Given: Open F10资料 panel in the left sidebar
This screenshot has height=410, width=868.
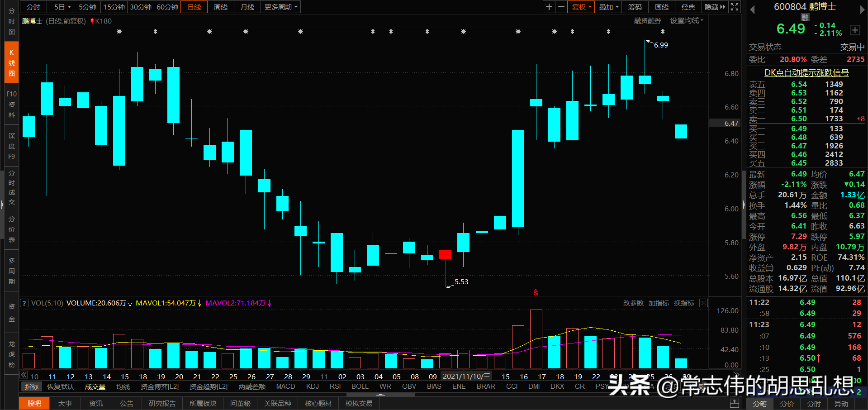Looking at the screenshot, I should 11,104.
